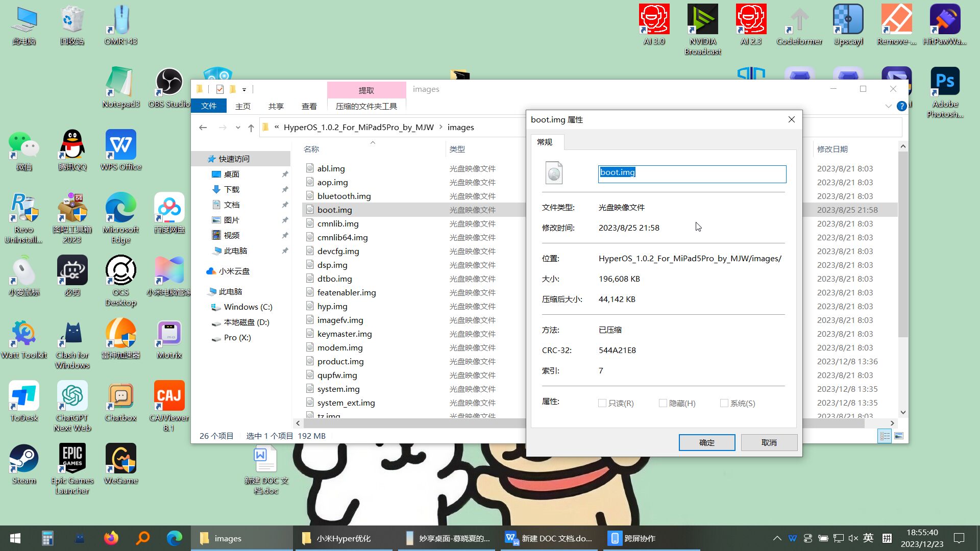Image resolution: width=980 pixels, height=551 pixels.
Task: Open the recent locations dropdown arrow
Action: [238, 128]
